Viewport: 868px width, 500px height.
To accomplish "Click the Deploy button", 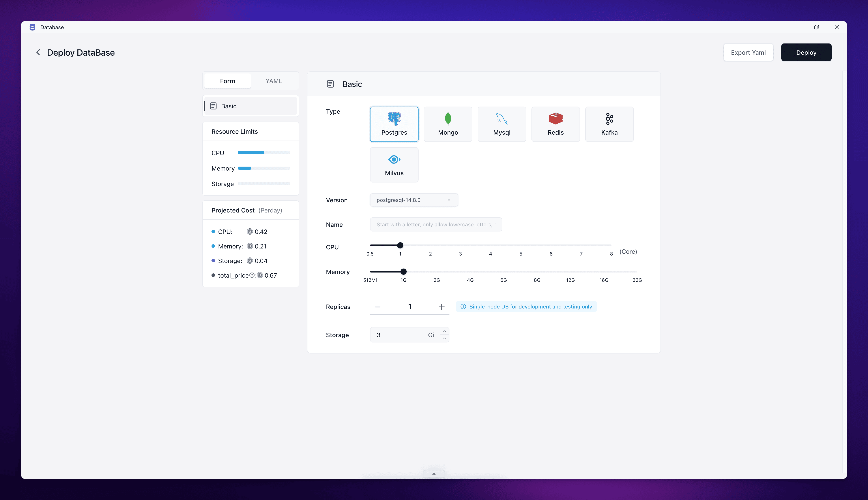I will [x=806, y=52].
